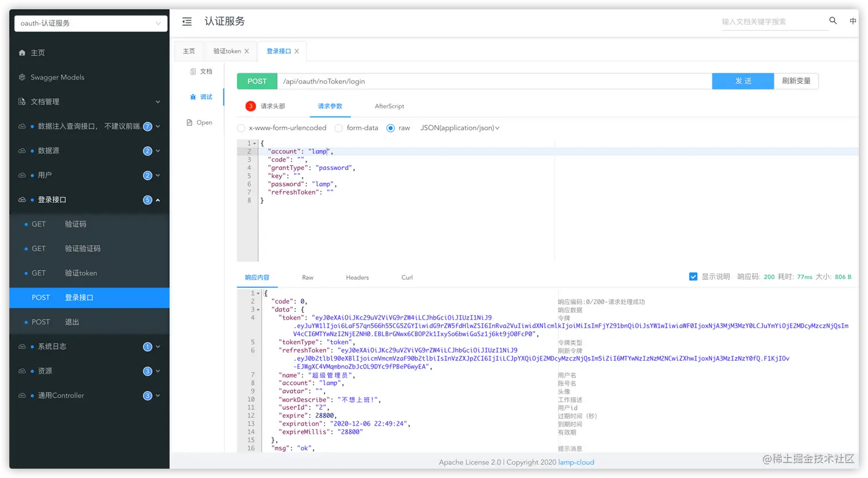
Task: Toggle the sidebar collapse menu icon
Action: pos(187,22)
